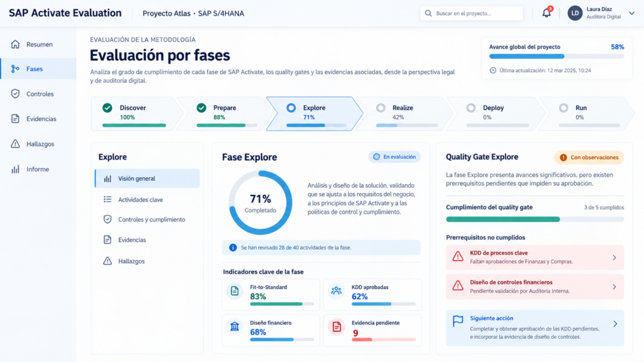The width and height of the screenshot is (644, 362).
Task: Open Diseño de controles financieros item
Action: pos(535,287)
